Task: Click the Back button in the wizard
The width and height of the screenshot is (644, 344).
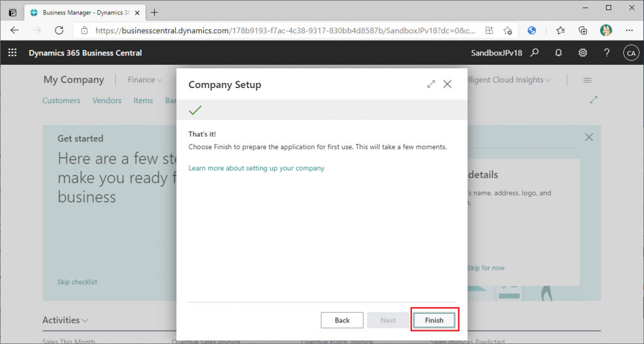Action: coord(341,320)
